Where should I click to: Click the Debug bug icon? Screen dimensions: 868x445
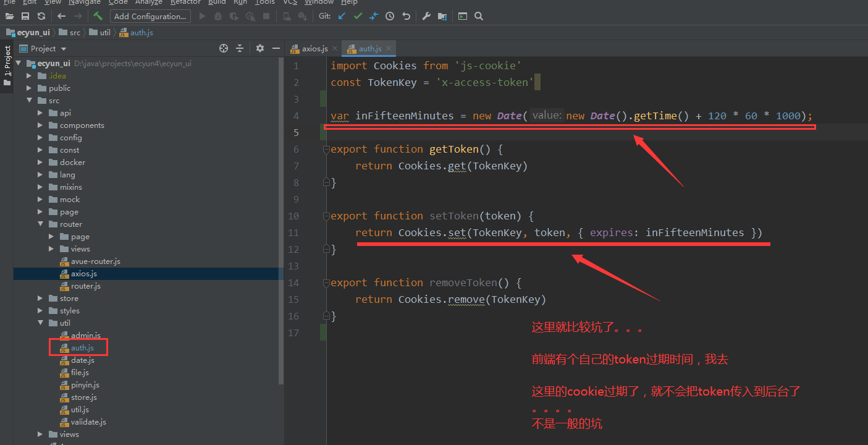click(x=218, y=16)
